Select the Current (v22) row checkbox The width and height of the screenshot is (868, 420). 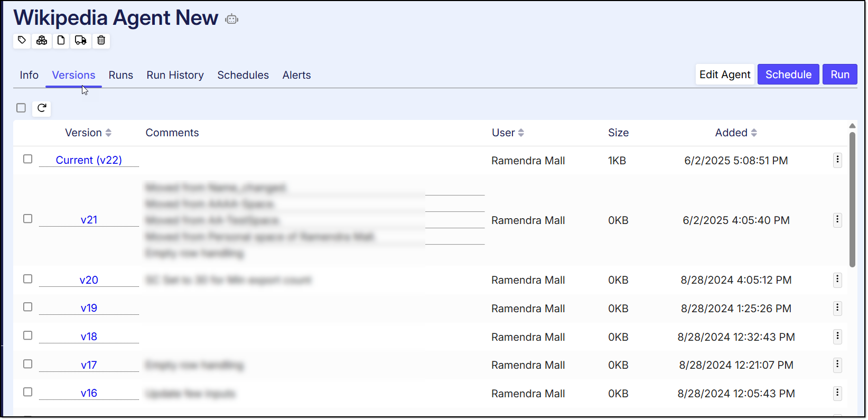pos(28,160)
